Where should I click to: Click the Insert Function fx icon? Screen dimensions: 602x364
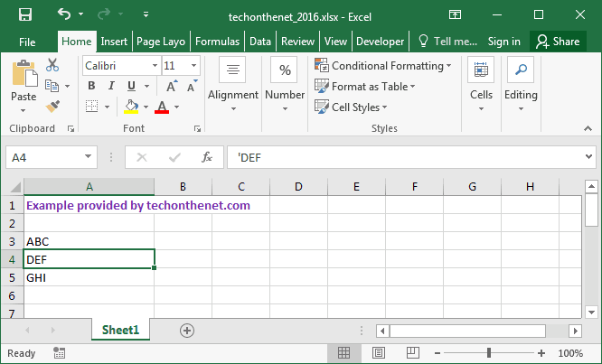[x=206, y=157]
